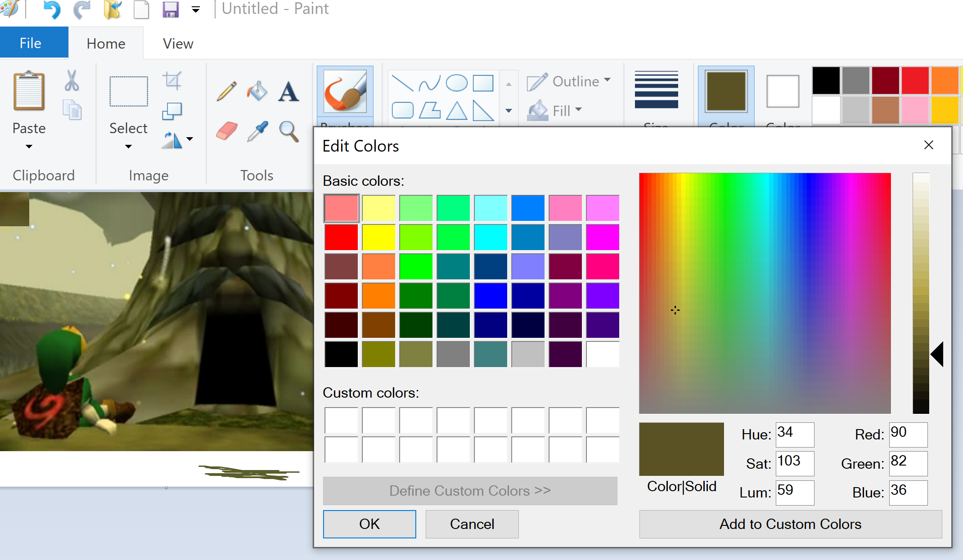Image resolution: width=963 pixels, height=560 pixels.
Task: Click the Hue value field
Action: (x=795, y=435)
